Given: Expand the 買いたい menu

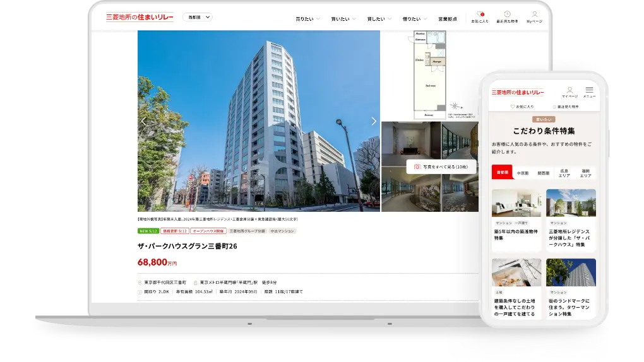Looking at the screenshot, I should (343, 19).
